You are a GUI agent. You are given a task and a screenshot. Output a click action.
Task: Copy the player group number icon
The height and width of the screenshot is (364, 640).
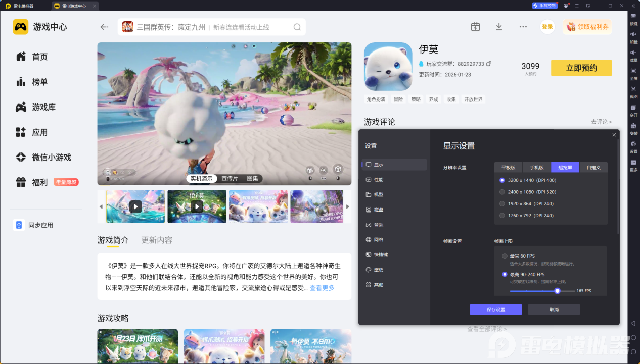click(489, 64)
